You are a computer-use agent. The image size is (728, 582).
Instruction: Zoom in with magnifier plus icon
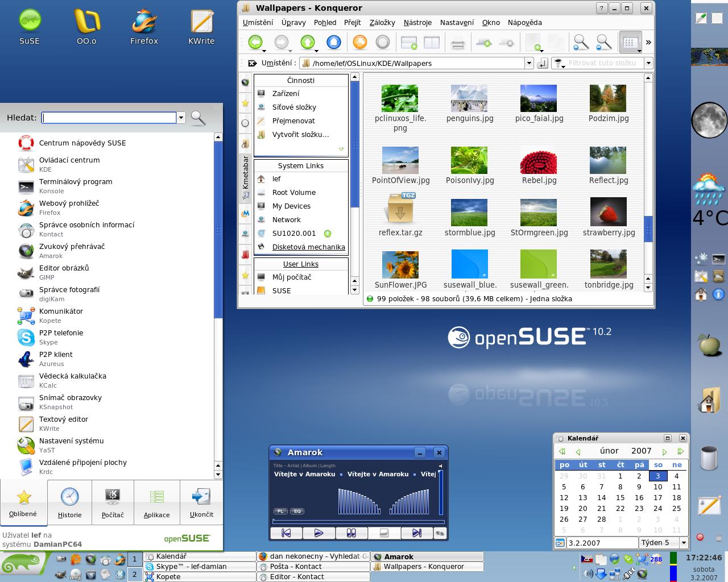pyautogui.click(x=581, y=42)
